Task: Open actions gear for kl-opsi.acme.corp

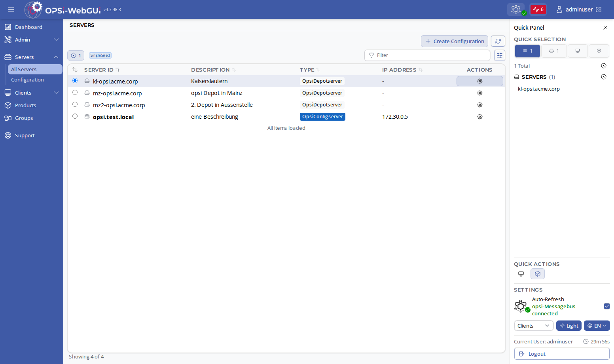Action: click(480, 81)
